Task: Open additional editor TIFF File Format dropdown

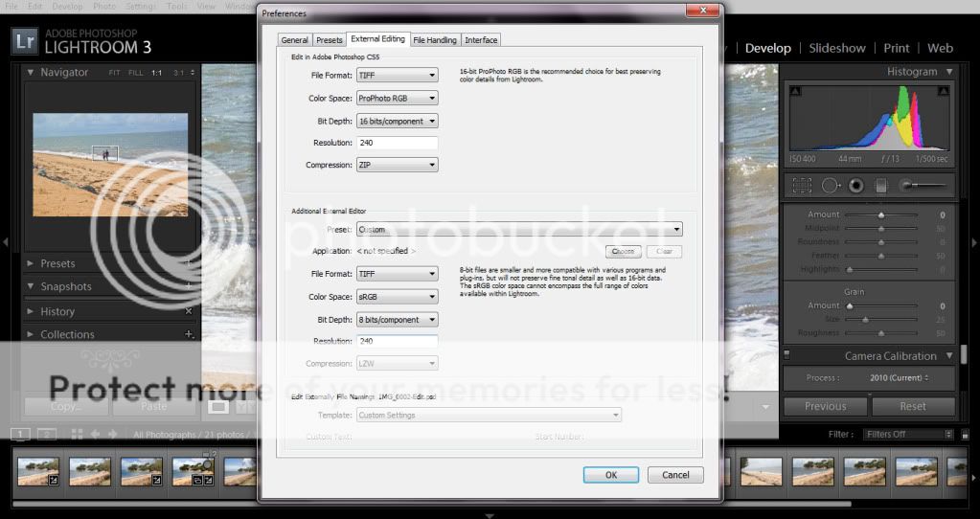Action: point(397,274)
